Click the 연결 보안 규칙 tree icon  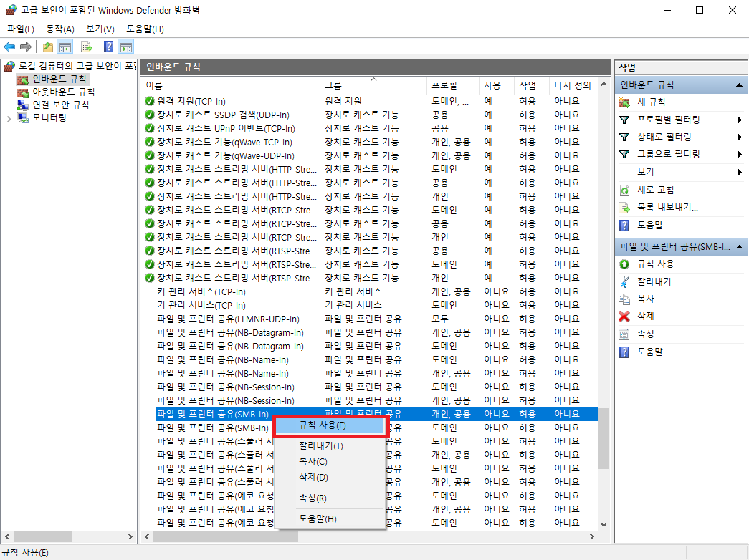coord(23,105)
